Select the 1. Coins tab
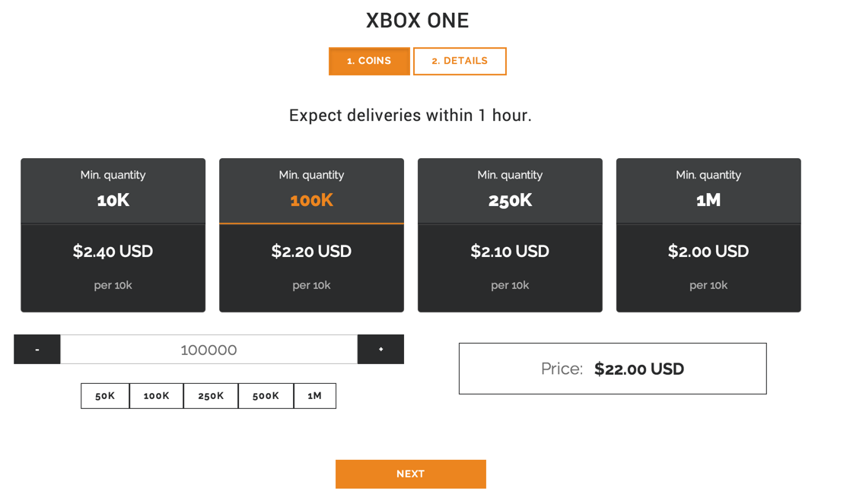Image resolution: width=853 pixels, height=504 pixels. pyautogui.click(x=369, y=61)
